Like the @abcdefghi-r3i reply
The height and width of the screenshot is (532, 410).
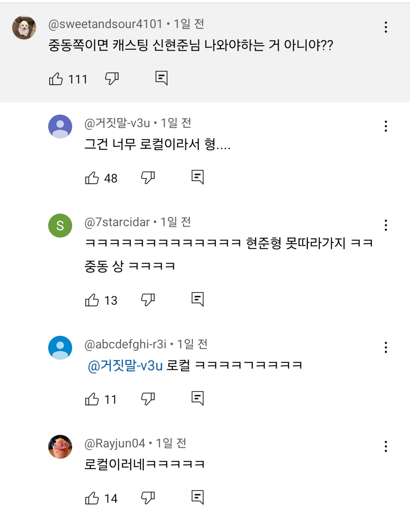pyautogui.click(x=92, y=399)
